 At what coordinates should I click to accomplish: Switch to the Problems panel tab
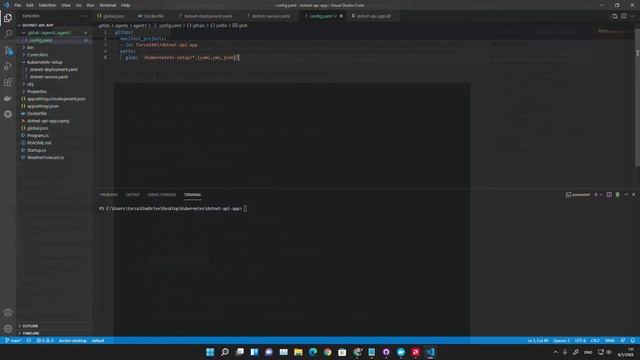coord(109,195)
